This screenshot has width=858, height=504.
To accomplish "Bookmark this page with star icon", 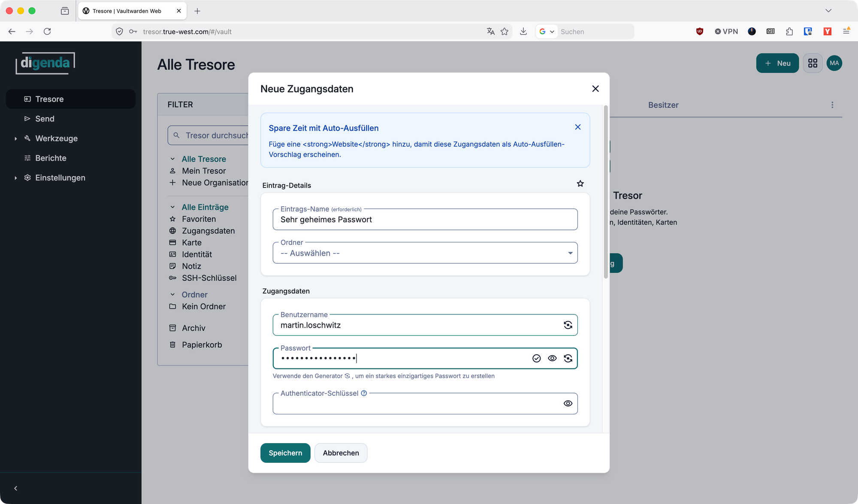I will tap(505, 31).
